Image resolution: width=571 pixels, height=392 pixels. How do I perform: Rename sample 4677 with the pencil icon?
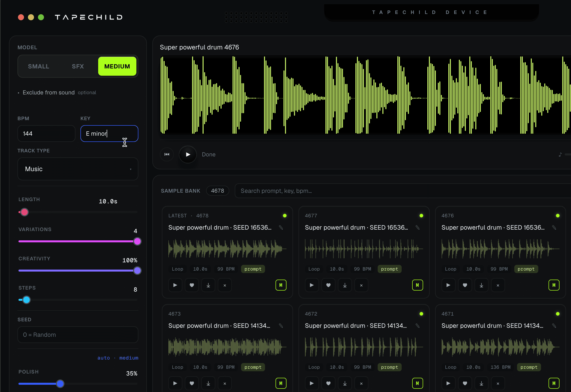pos(418,227)
